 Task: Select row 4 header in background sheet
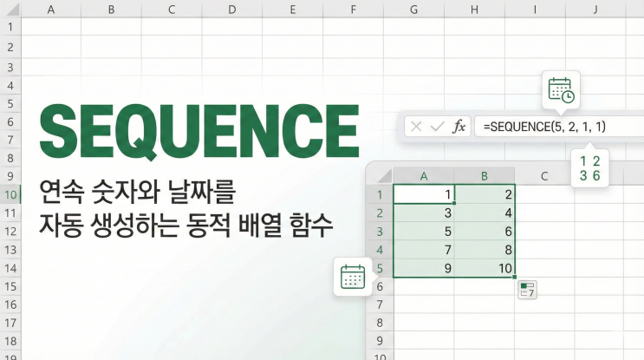[10, 86]
